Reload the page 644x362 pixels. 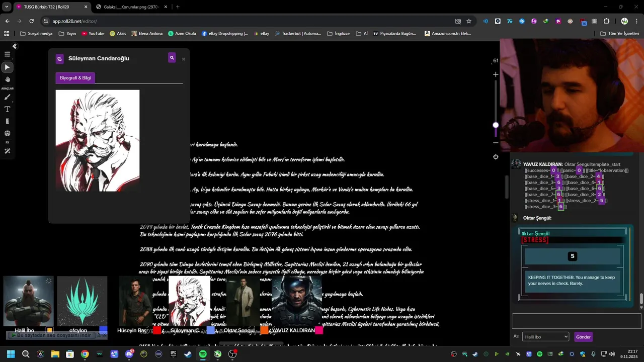31,21
